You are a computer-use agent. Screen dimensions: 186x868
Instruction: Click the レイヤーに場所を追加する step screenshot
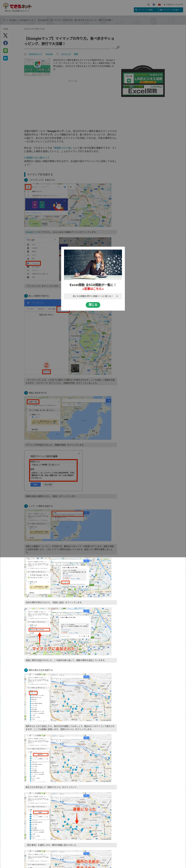coord(68,525)
